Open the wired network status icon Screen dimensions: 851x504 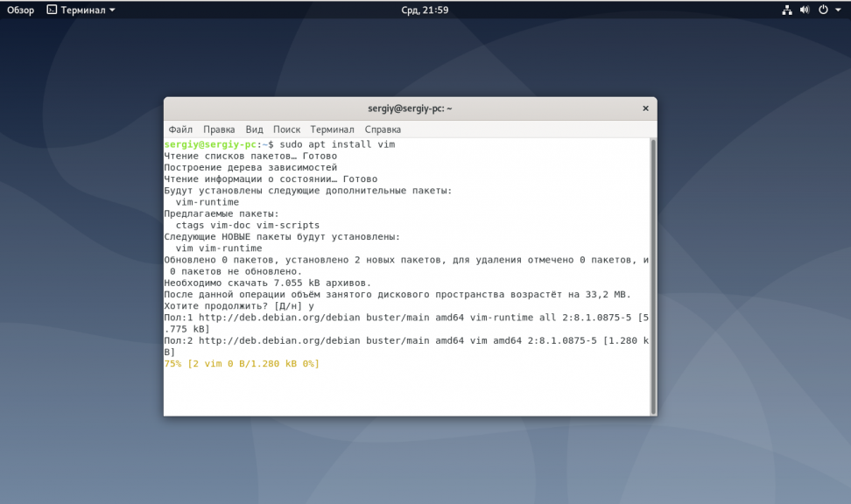pos(786,10)
